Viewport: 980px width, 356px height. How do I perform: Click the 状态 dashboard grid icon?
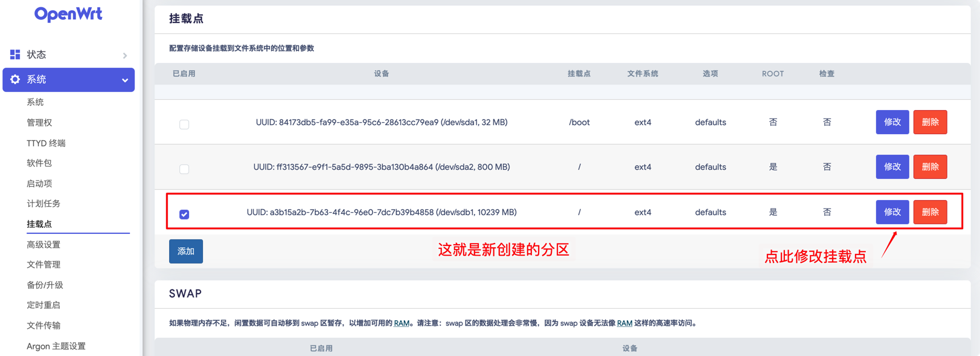pos(15,54)
